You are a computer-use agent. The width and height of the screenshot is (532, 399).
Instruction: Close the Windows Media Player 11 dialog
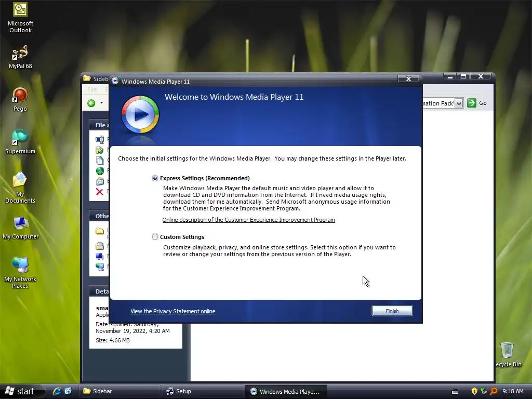click(x=408, y=79)
